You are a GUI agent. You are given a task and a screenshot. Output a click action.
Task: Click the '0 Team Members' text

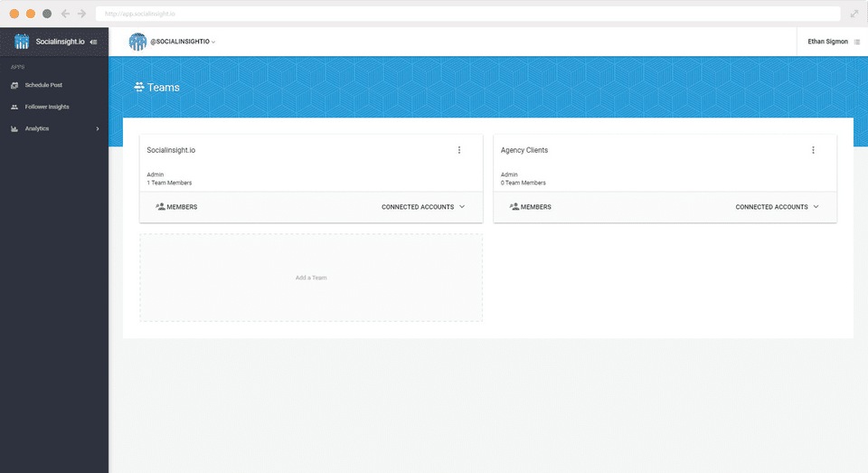pos(524,183)
